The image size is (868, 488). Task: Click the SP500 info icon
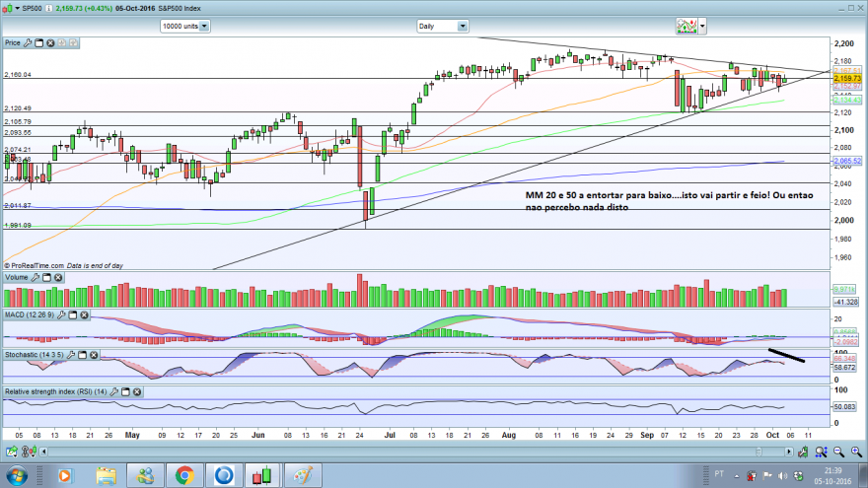point(48,8)
